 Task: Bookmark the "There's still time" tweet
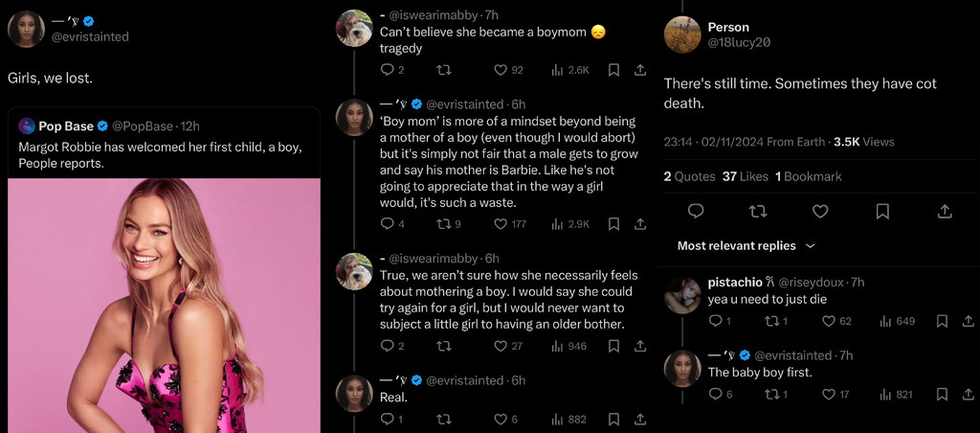pyautogui.click(x=882, y=211)
